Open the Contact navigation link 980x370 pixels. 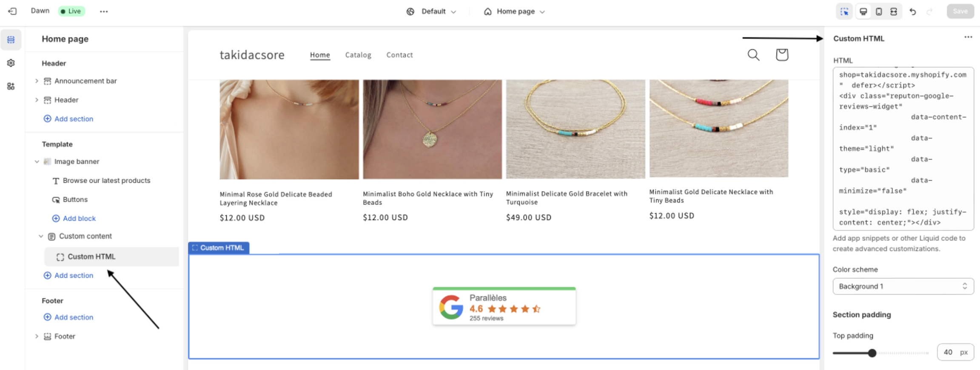pos(399,55)
